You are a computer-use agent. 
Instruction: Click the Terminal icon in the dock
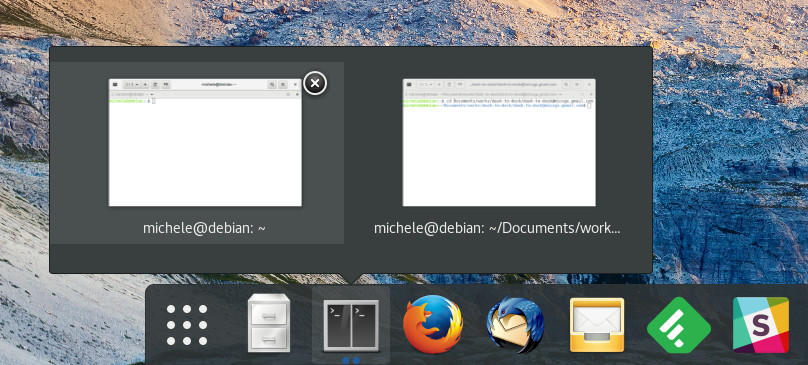[x=351, y=325]
